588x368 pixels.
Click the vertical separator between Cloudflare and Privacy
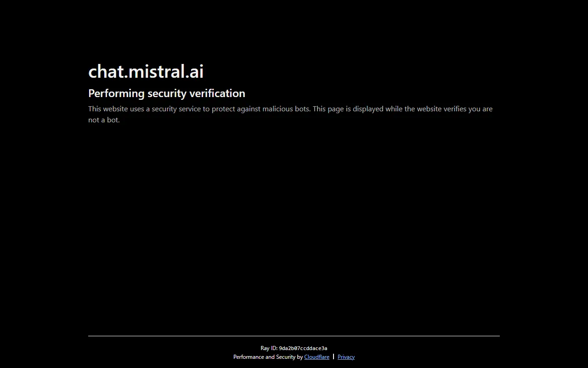334,356
